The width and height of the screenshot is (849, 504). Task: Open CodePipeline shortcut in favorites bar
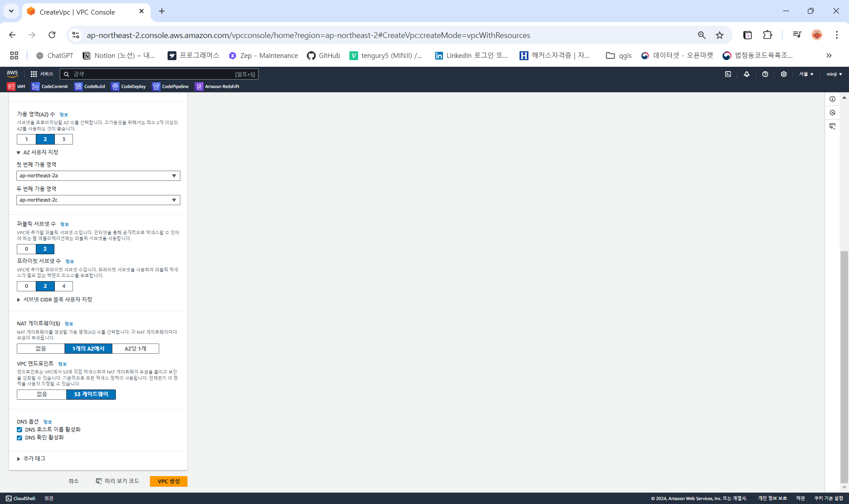[x=170, y=87]
